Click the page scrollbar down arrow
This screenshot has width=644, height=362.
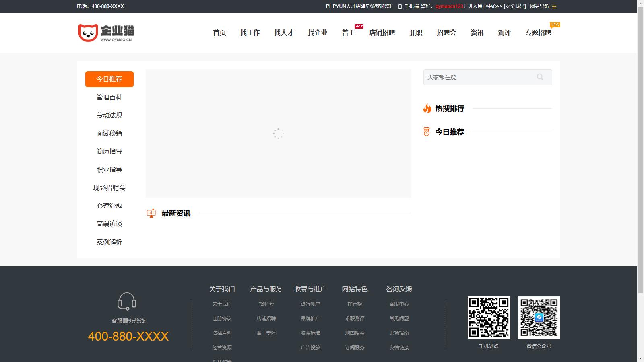(x=640, y=358)
